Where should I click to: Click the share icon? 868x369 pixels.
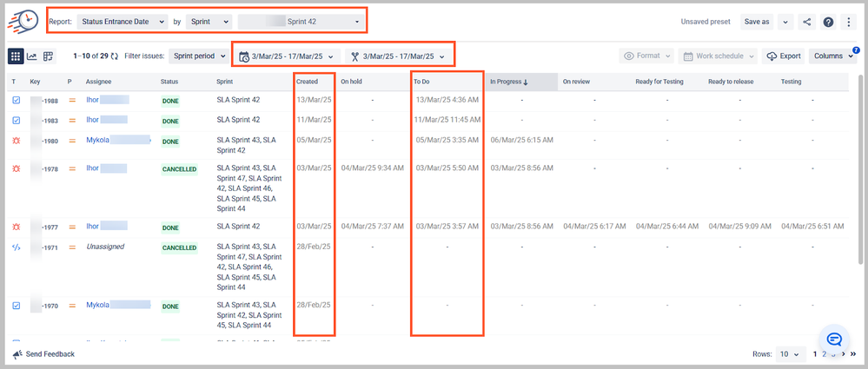(x=806, y=22)
